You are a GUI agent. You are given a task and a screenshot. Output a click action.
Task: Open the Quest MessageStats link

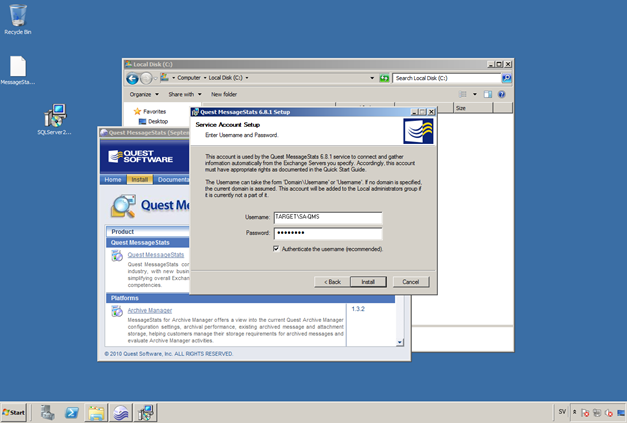[156, 255]
